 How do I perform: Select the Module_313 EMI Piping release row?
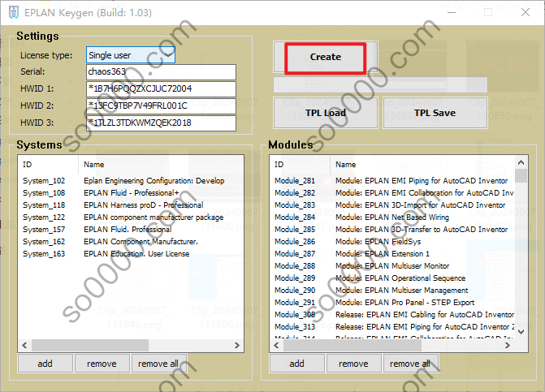click(392, 327)
